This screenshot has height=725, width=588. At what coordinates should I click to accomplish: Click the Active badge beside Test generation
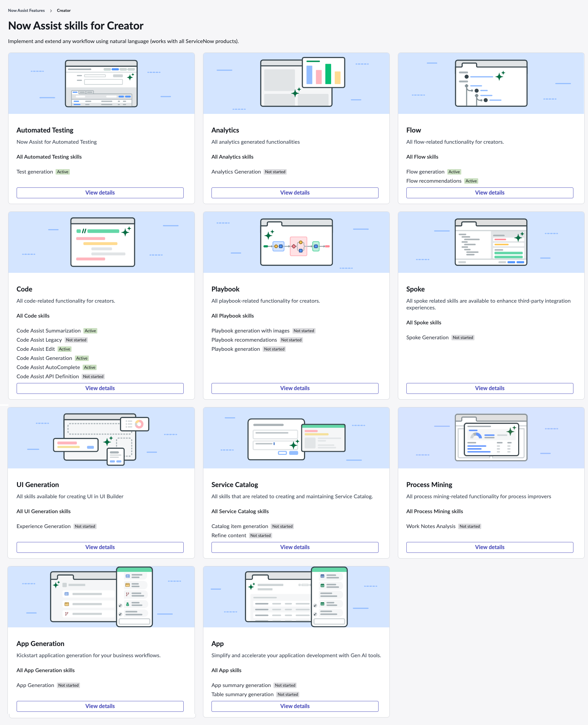(63, 172)
